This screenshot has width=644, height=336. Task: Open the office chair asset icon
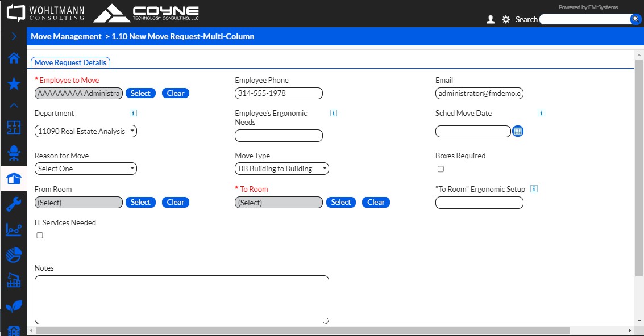pos(14,153)
